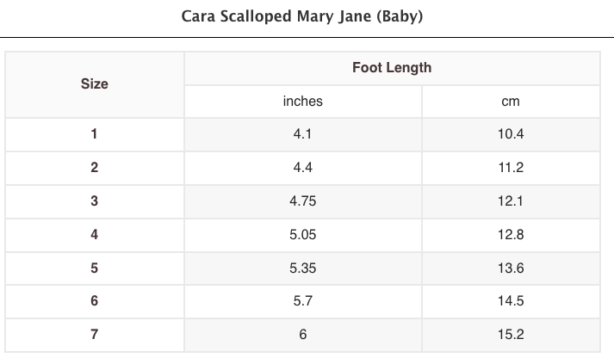Select size 7 row label

(95, 335)
